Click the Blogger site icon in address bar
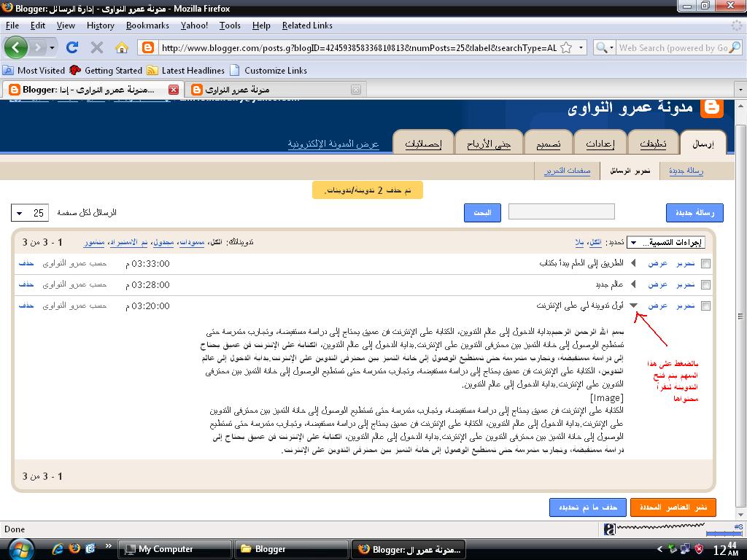Viewport: 747px width, 560px height. tap(148, 47)
